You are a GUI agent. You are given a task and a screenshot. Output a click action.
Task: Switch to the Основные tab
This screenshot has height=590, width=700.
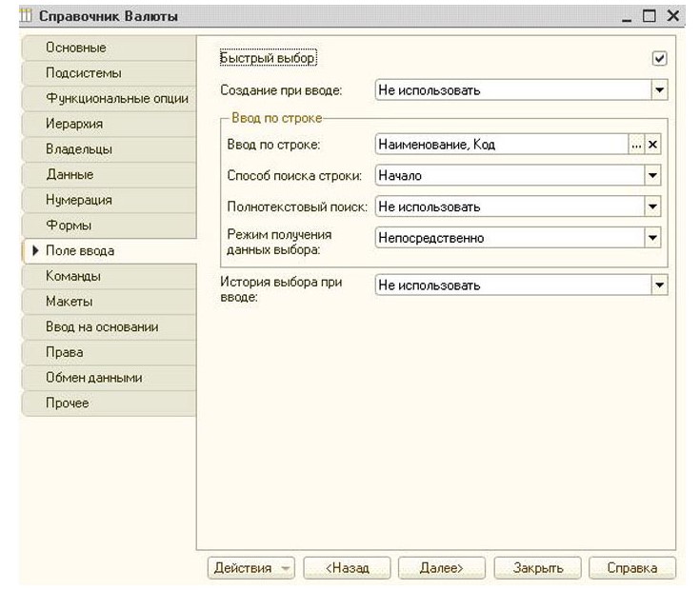pos(76,48)
